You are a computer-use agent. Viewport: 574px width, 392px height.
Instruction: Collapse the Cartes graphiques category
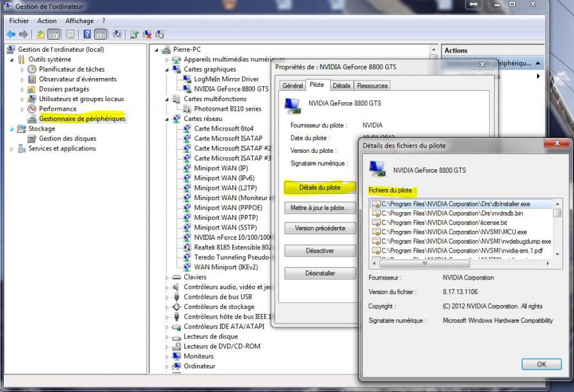[167, 70]
